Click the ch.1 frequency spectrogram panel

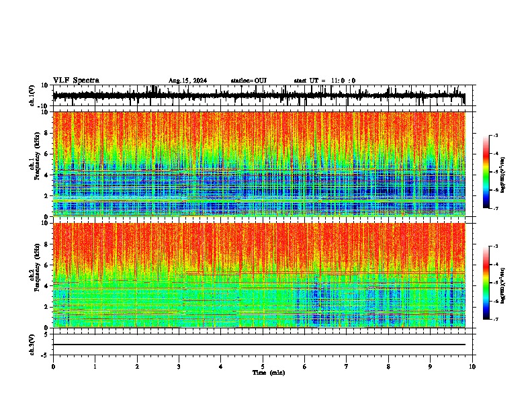click(x=259, y=164)
